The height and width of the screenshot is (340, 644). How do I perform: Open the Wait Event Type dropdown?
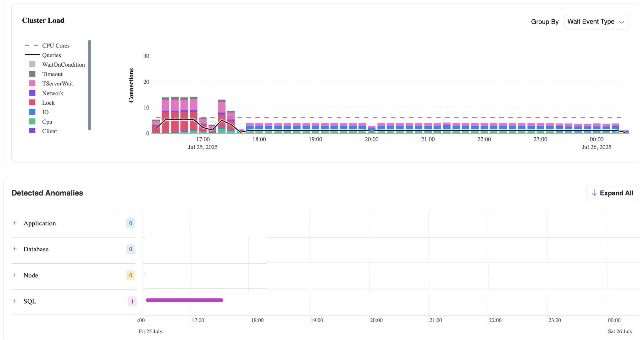[596, 22]
